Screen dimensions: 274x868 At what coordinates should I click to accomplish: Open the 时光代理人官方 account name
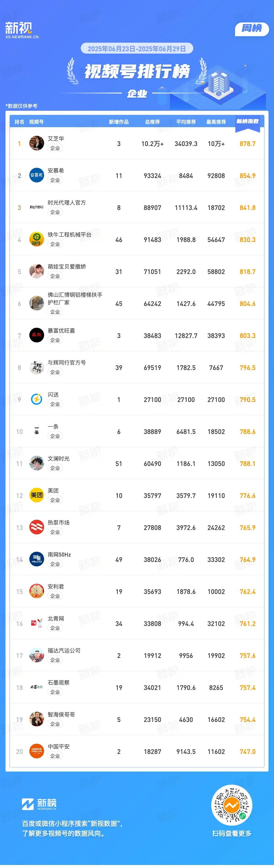[x=67, y=203]
